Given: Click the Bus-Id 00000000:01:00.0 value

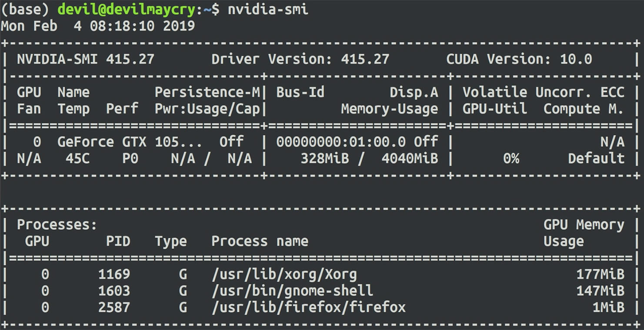Looking at the screenshot, I should 340,142.
